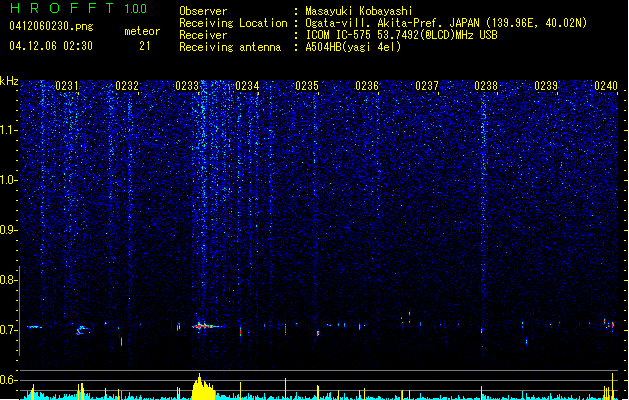Click the Receiving Location label
The height and width of the screenshot is (400, 629).
(233, 23)
